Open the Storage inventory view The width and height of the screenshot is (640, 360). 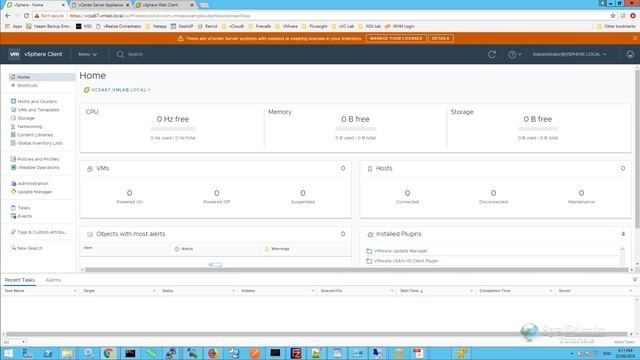[x=26, y=118]
